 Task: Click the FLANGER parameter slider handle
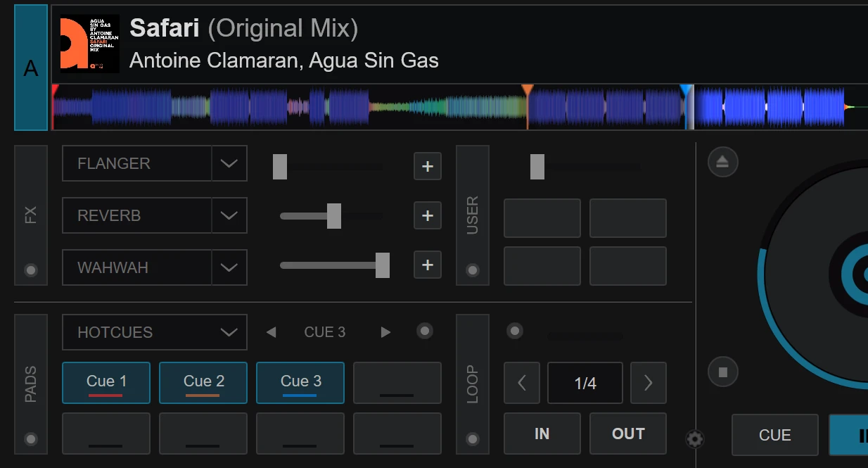tap(280, 167)
